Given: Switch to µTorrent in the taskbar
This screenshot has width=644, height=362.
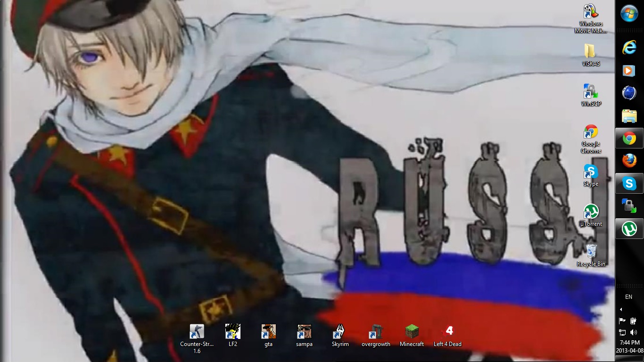Looking at the screenshot, I should click(629, 229).
